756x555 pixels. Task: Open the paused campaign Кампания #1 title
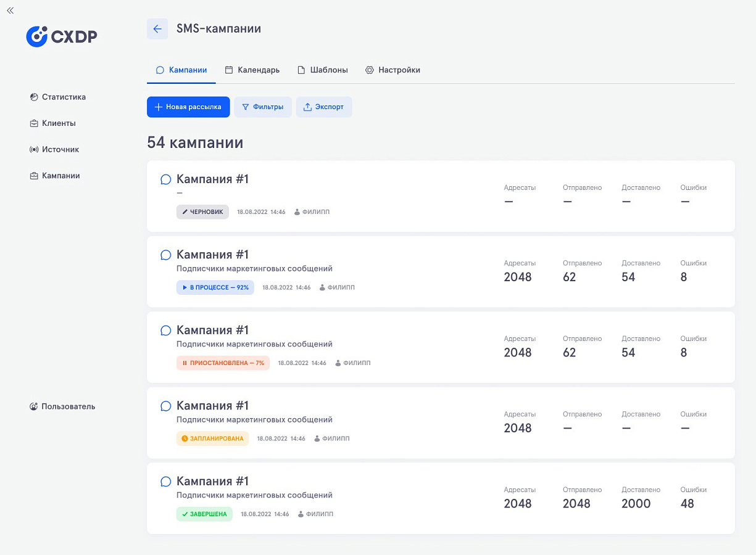pos(212,330)
